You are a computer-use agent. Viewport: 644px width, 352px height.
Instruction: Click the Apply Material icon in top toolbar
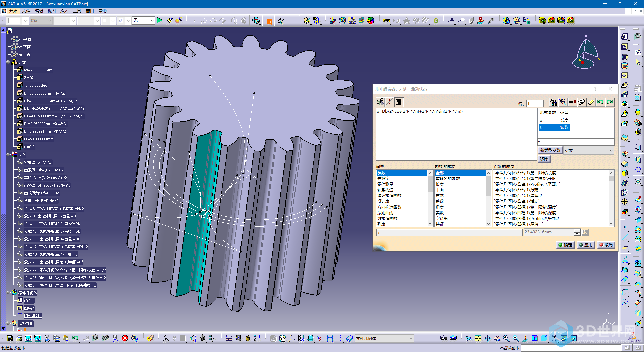coord(371,20)
